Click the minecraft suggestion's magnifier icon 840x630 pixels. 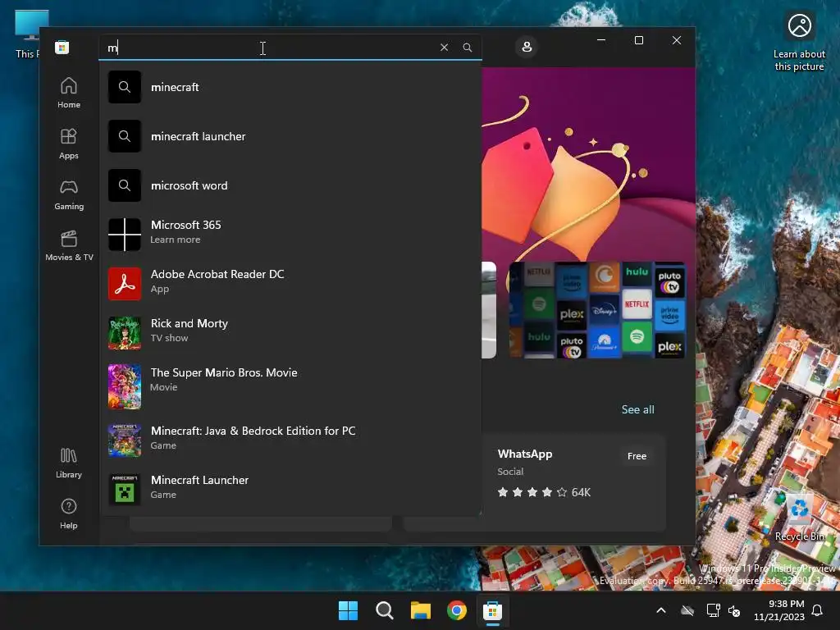coord(125,87)
